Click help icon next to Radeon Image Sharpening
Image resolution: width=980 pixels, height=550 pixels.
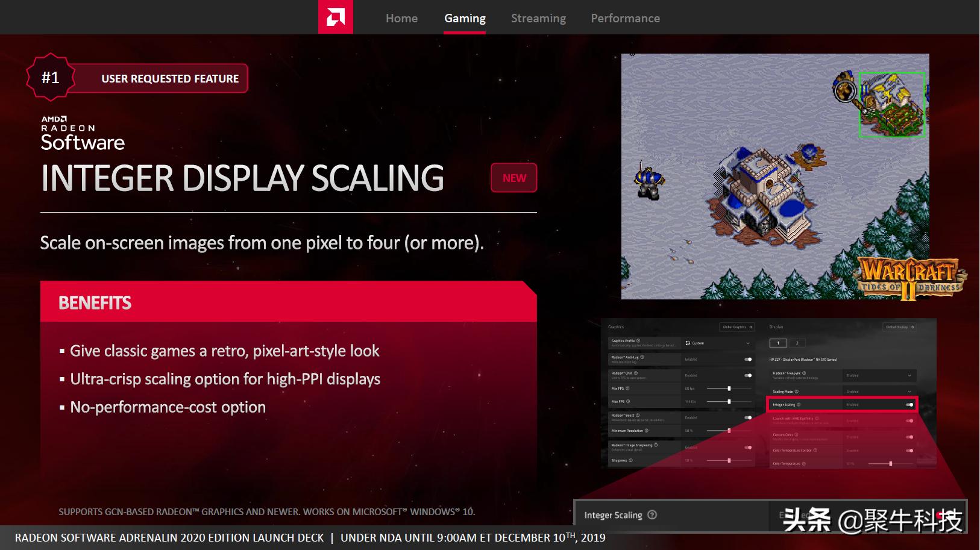click(x=656, y=445)
